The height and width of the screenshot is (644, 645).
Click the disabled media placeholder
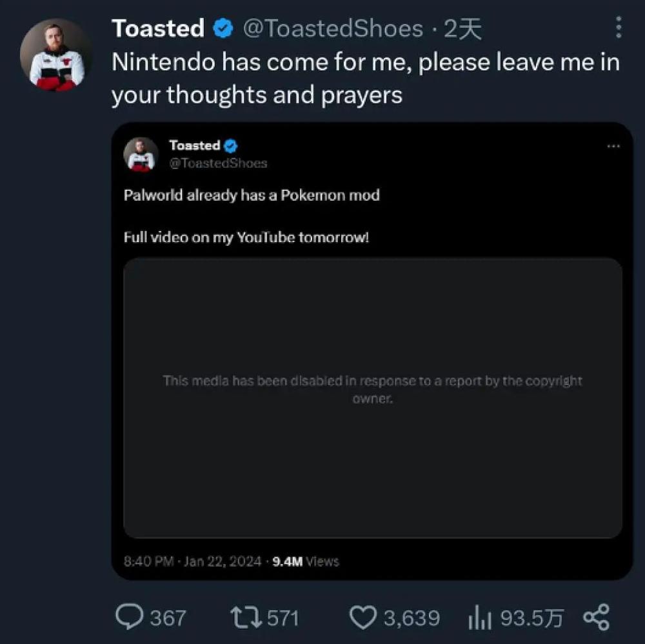pyautogui.click(x=373, y=397)
